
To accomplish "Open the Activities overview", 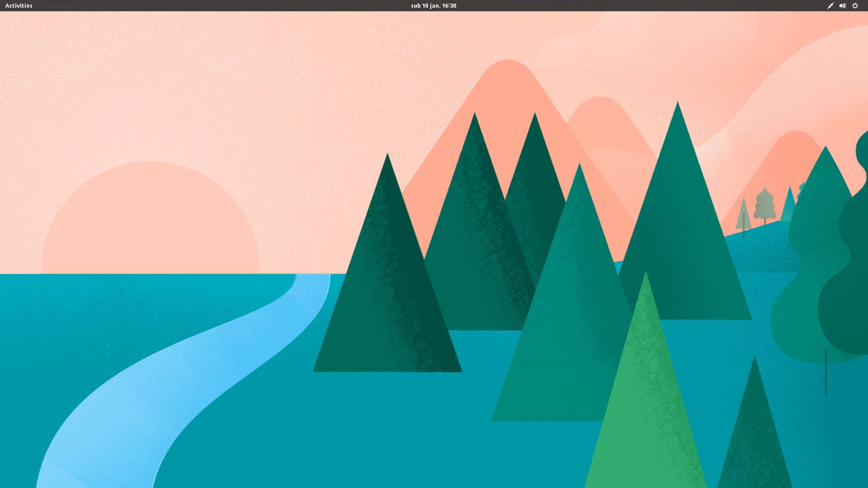I will point(19,5).
